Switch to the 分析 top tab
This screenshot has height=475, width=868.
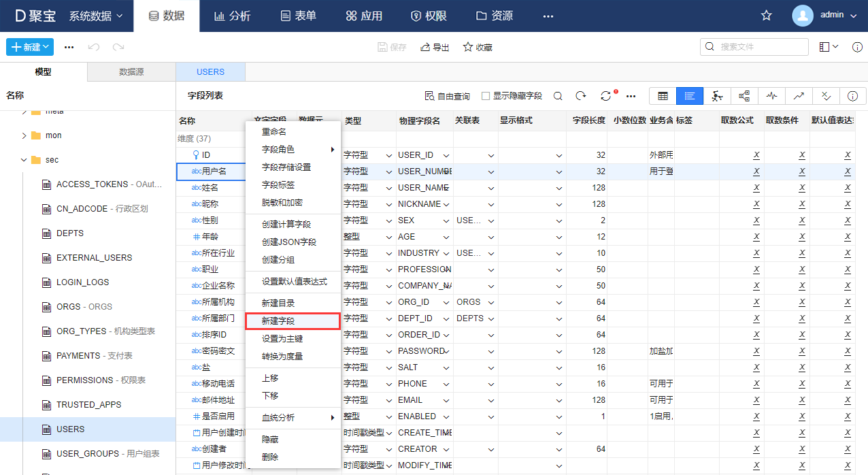point(232,16)
